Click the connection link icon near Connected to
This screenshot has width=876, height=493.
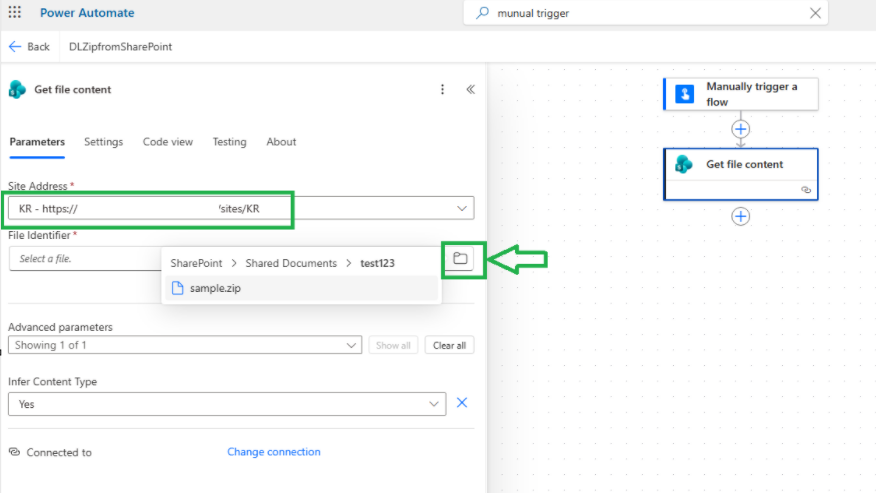pyautogui.click(x=15, y=452)
